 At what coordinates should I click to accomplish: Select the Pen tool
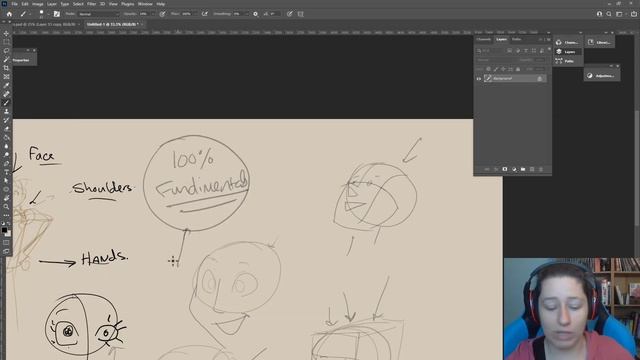[6, 163]
